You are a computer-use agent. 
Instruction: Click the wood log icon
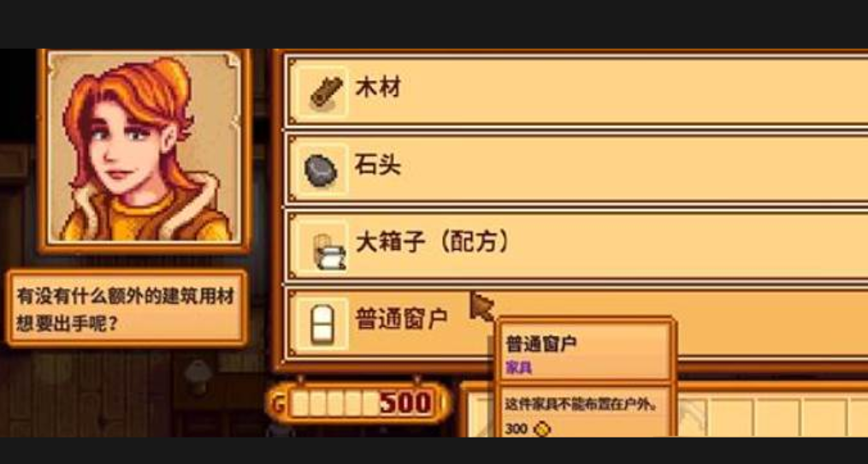point(326,92)
